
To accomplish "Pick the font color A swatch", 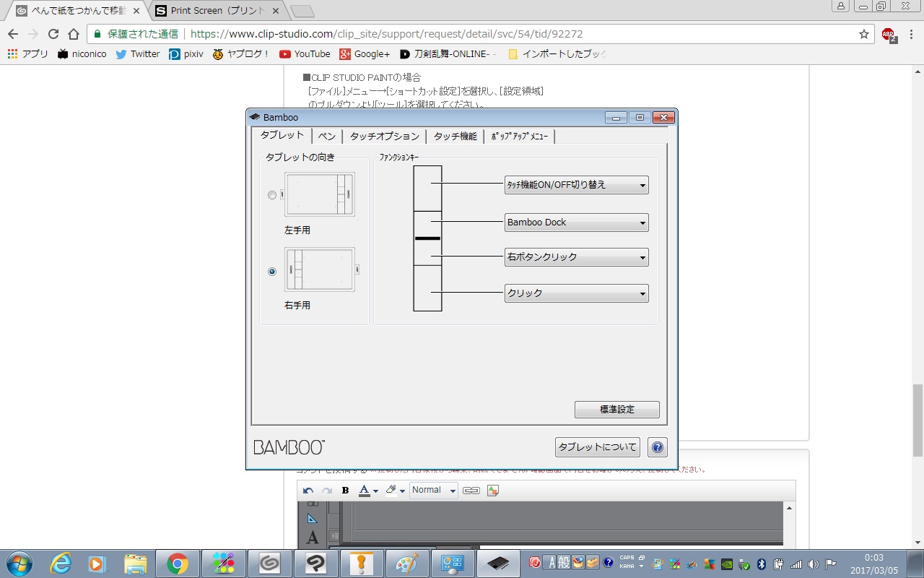I will (365, 491).
